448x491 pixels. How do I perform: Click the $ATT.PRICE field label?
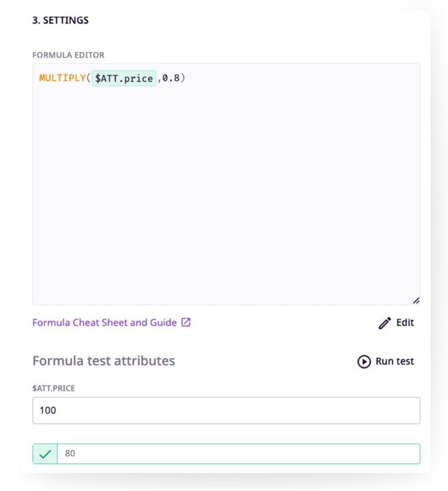53,388
